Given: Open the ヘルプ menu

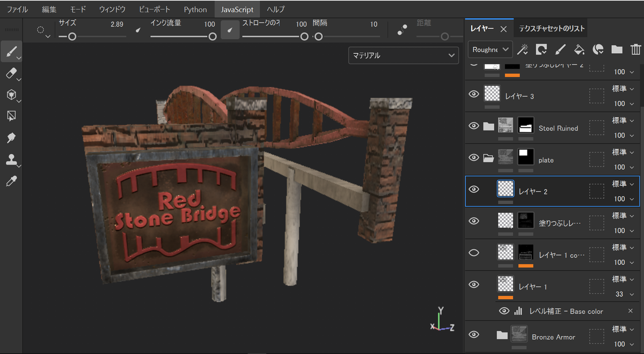Looking at the screenshot, I should coord(276,9).
